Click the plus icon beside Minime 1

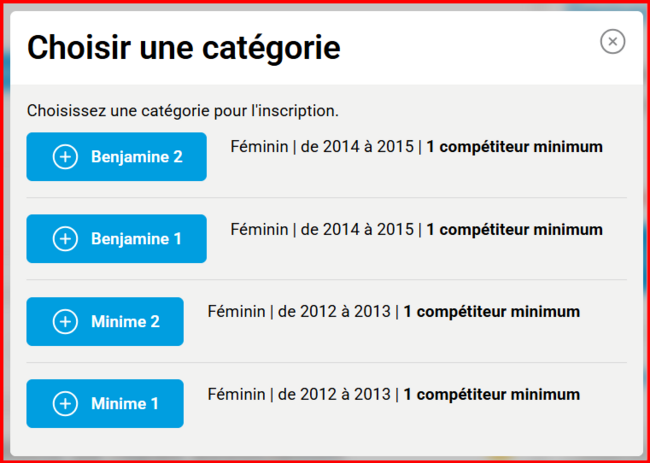coord(65,404)
